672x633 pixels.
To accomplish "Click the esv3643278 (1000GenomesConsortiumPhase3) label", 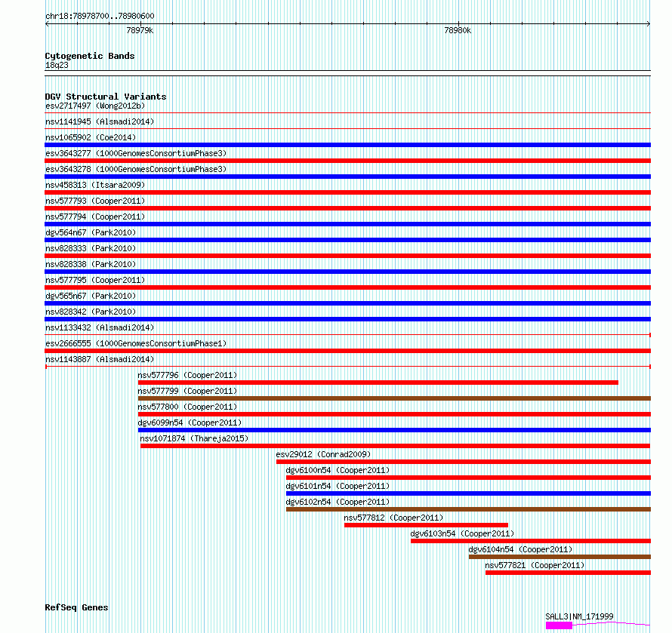I will pos(136,169).
